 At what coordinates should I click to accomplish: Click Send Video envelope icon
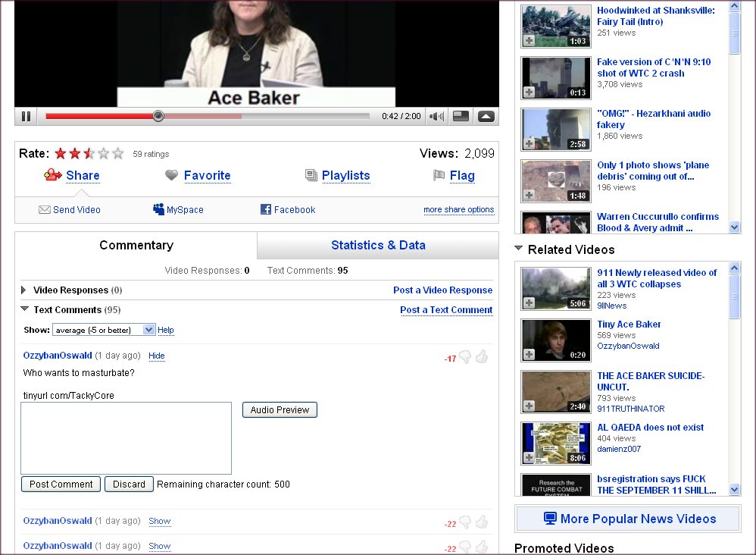click(45, 209)
